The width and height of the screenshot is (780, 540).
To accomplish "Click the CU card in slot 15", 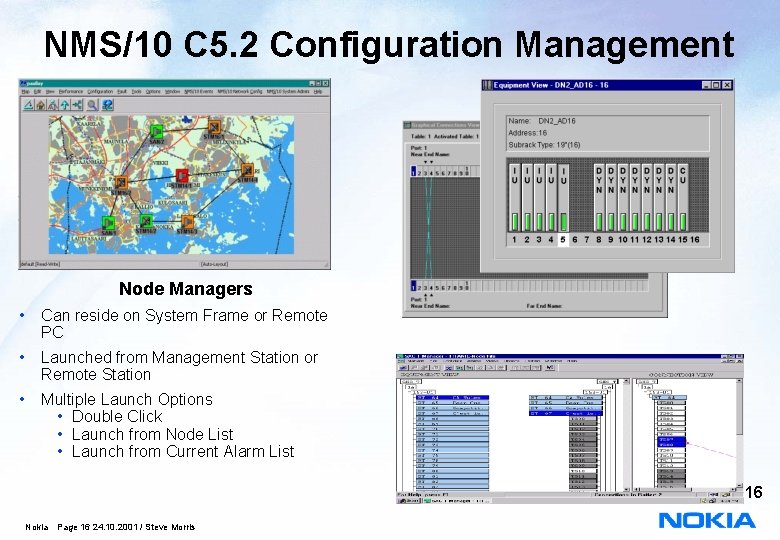I will (x=682, y=197).
